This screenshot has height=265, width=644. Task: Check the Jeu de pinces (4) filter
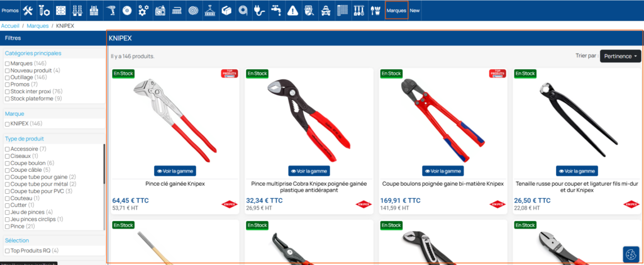8,212
